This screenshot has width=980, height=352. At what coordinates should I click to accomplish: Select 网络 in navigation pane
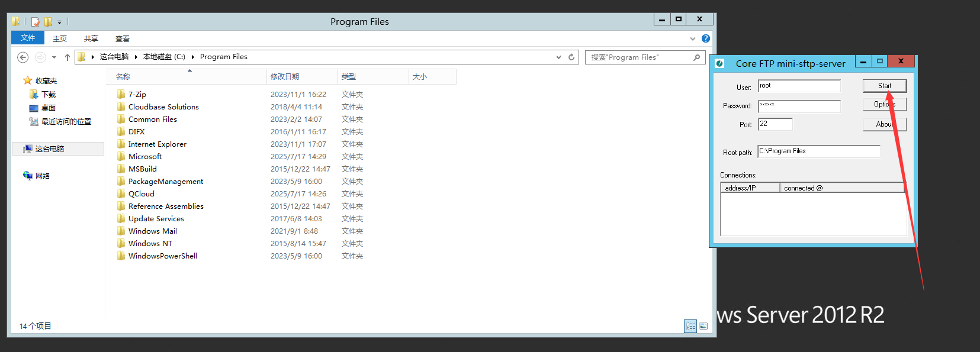[42, 176]
